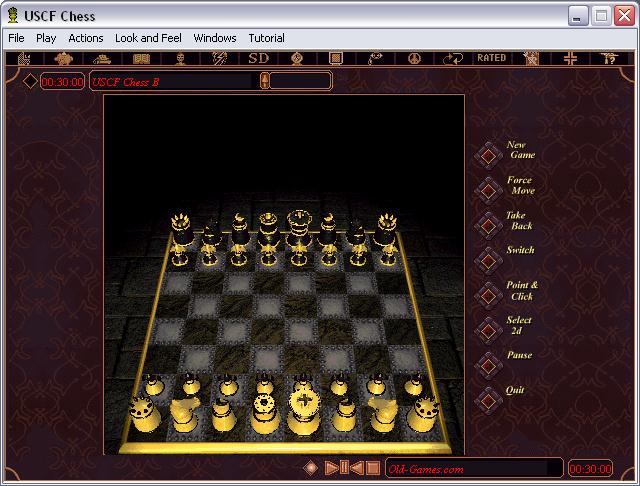Click the peace symbol toolbar icon
The width and height of the screenshot is (640, 486).
[x=414, y=58]
